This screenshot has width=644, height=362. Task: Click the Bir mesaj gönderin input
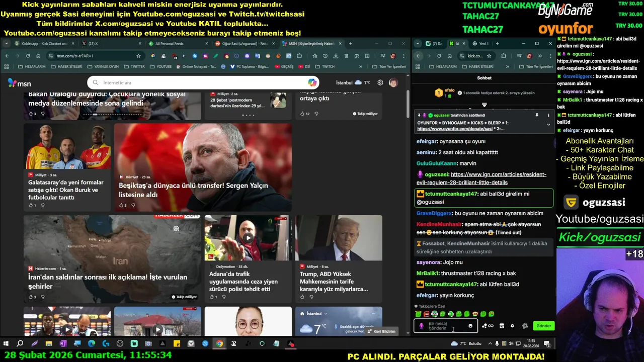point(445,326)
